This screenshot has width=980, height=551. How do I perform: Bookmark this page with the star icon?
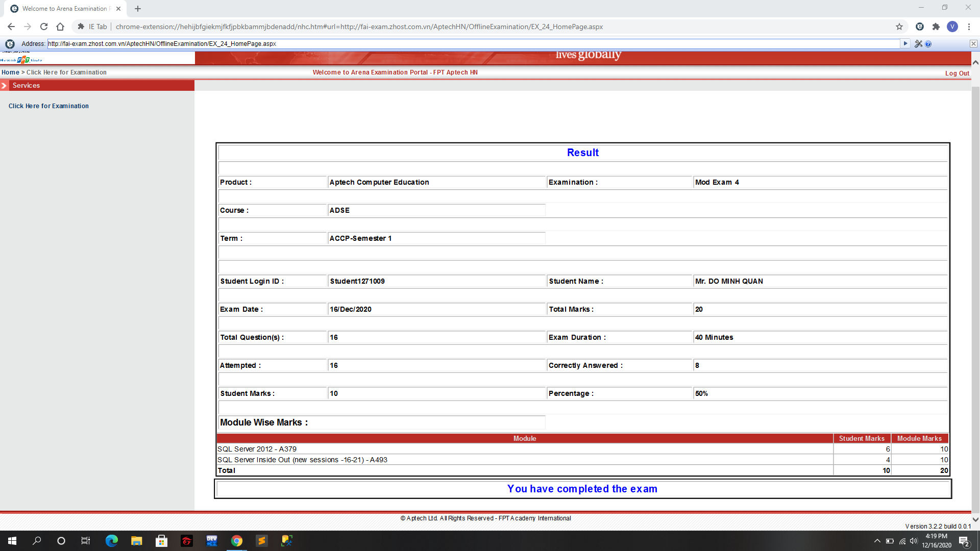[899, 27]
